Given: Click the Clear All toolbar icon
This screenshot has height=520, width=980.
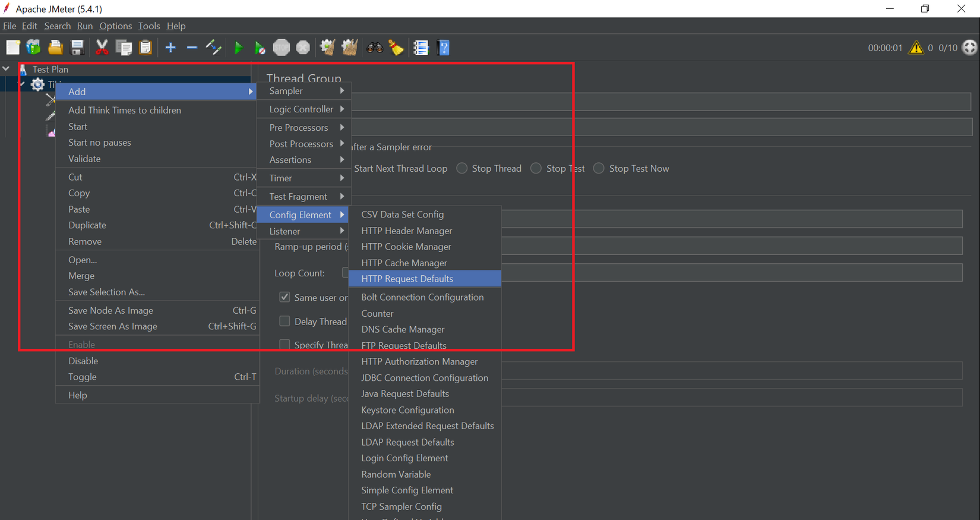Looking at the screenshot, I should (349, 48).
